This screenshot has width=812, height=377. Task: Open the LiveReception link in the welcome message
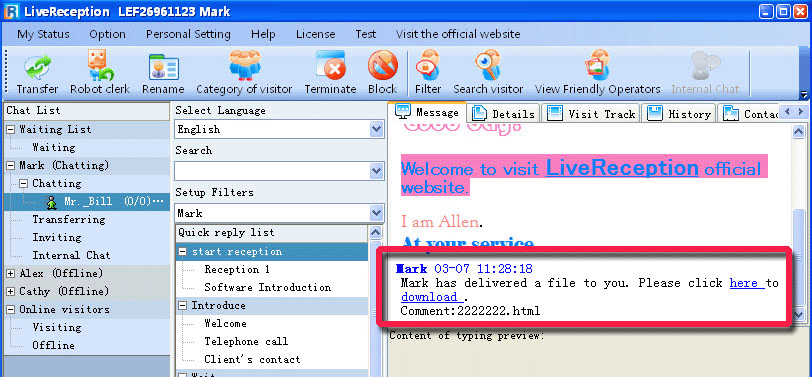(x=622, y=167)
